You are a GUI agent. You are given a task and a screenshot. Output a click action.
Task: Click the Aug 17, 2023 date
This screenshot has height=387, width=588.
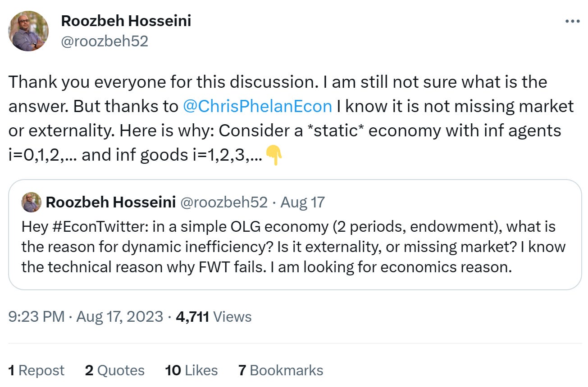(119, 316)
